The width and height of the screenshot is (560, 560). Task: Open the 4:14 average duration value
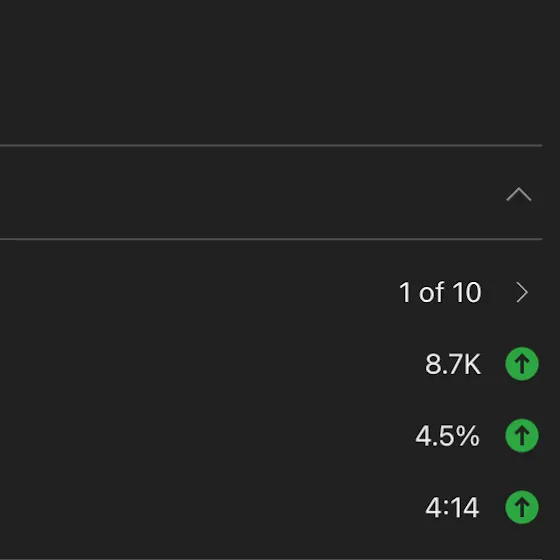[452, 507]
